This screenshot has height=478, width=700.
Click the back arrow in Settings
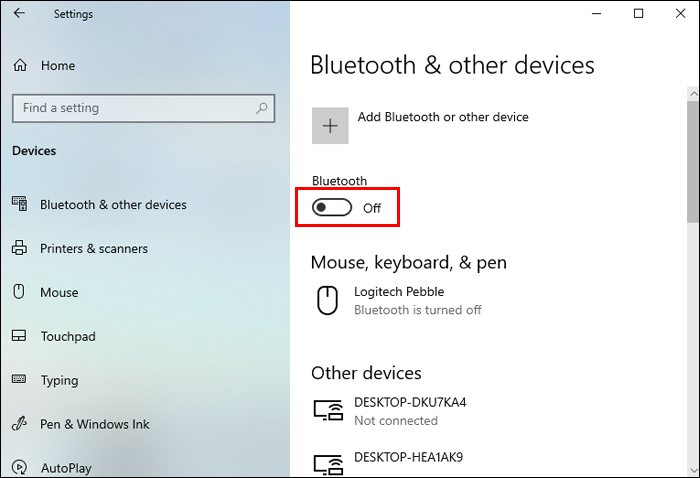[20, 14]
